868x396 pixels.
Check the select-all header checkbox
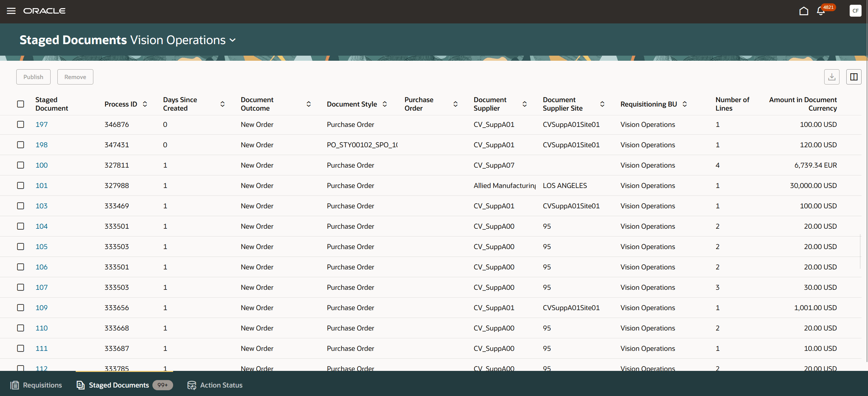[x=21, y=104]
